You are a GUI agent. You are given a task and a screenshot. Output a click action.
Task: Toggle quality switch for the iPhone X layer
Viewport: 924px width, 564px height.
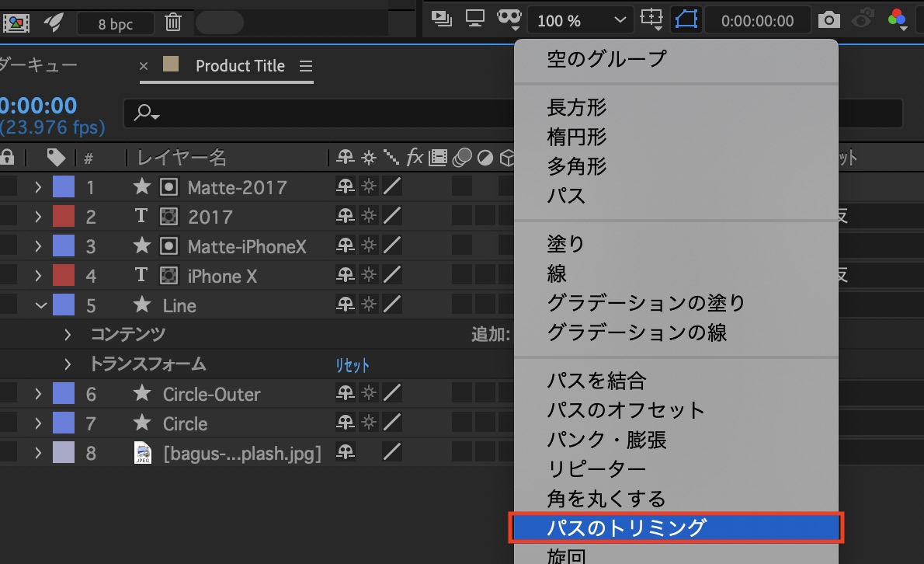pyautogui.click(x=393, y=276)
